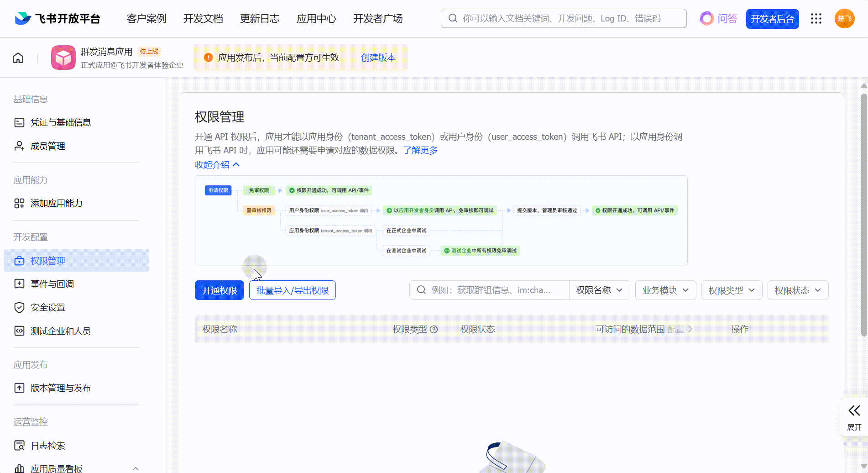This screenshot has height=473, width=868.
Task: Focus the permission search input field
Action: tap(495, 290)
